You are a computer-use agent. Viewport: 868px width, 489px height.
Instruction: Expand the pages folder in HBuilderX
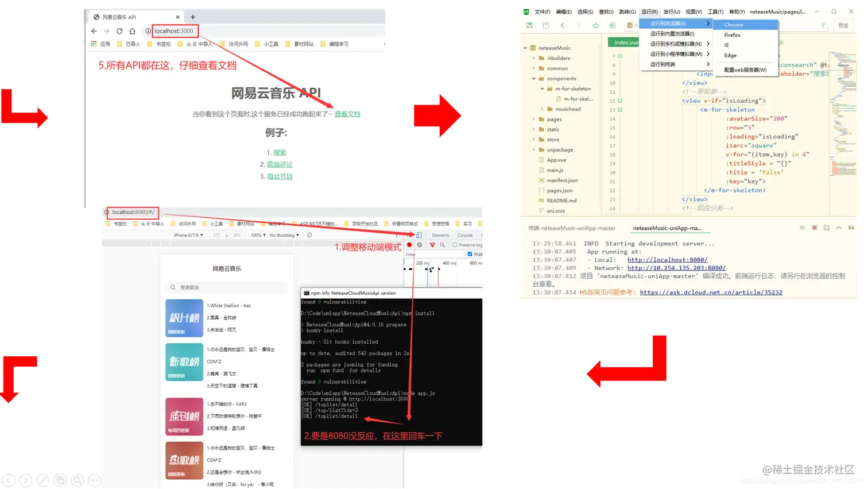click(x=533, y=119)
